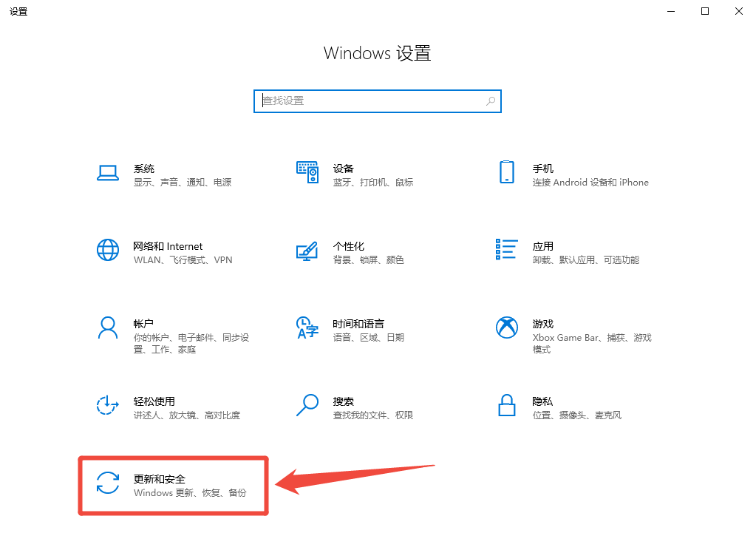The height and width of the screenshot is (533, 756).
Task: Open the 个性化 paintbrush icon
Action: (307, 251)
